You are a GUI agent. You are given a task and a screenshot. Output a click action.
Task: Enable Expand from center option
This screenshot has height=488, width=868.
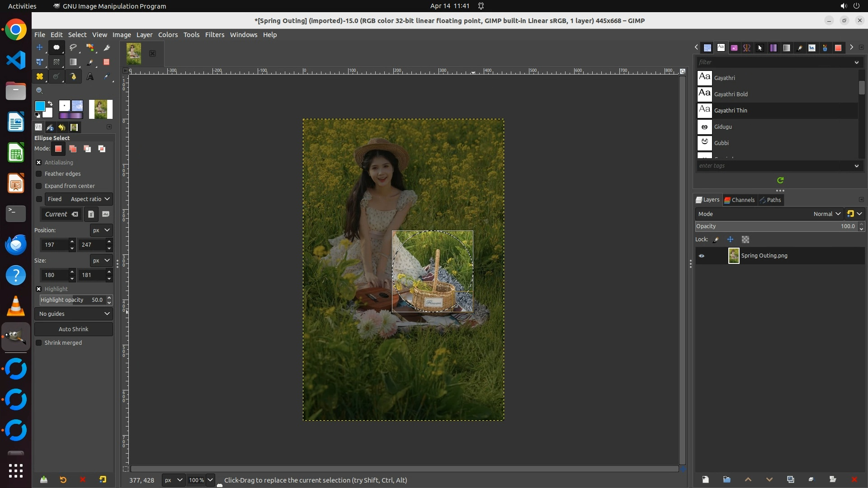click(x=39, y=186)
